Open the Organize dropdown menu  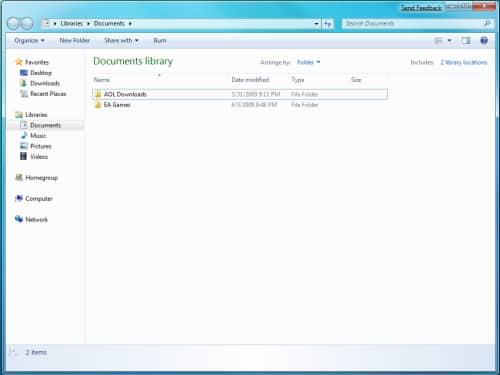(x=29, y=41)
